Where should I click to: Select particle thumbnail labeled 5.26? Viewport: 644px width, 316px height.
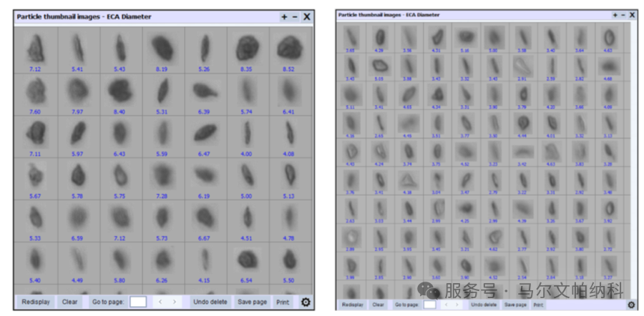[x=205, y=49]
